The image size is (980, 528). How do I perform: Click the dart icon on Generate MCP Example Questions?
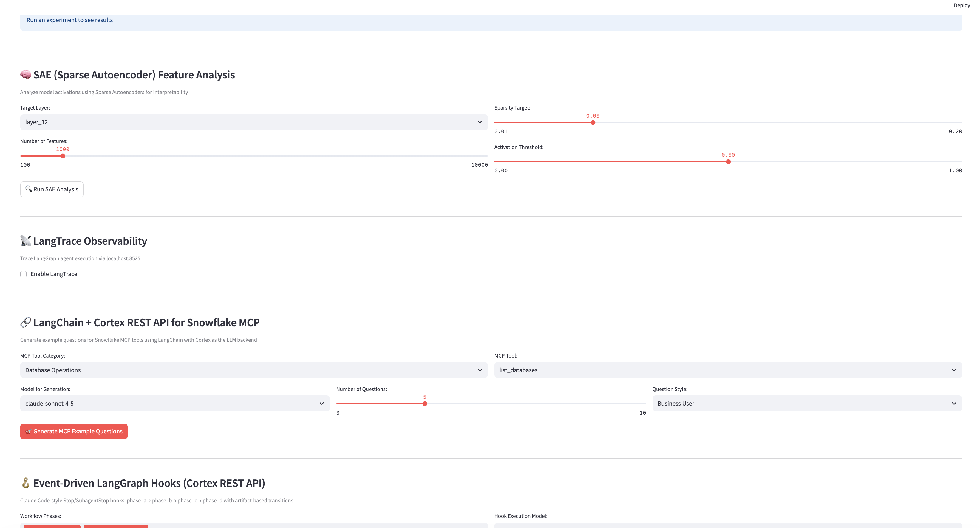point(29,431)
